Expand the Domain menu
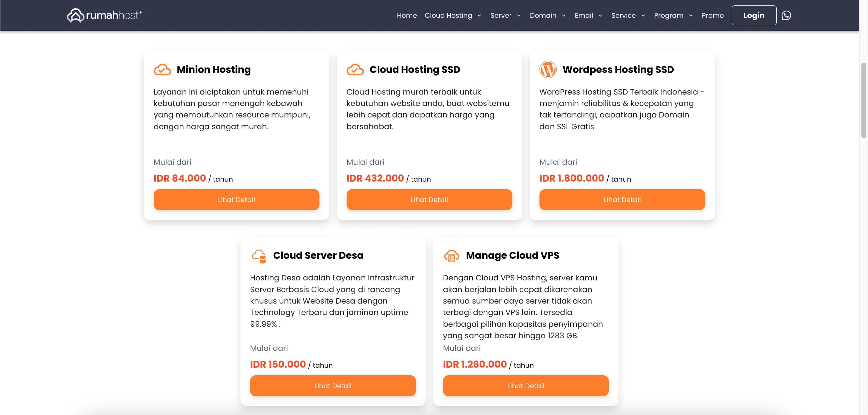The image size is (868, 415). [x=547, y=15]
